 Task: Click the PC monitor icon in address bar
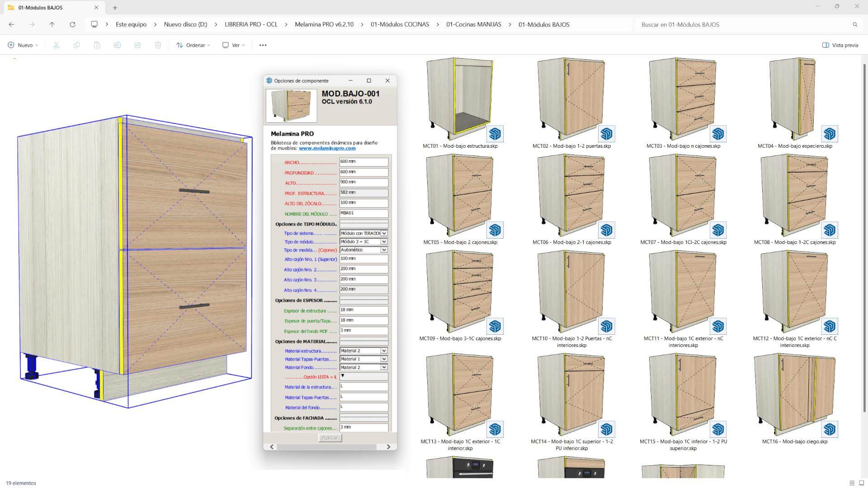[x=94, y=24]
